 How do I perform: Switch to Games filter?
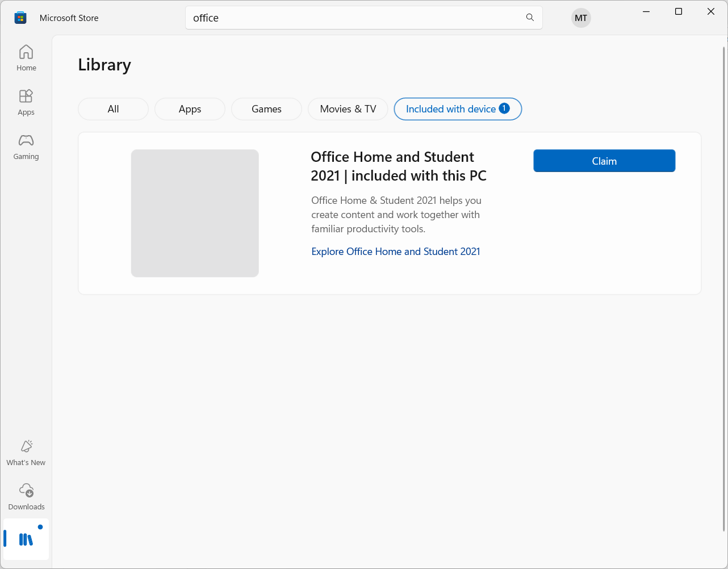coord(266,109)
